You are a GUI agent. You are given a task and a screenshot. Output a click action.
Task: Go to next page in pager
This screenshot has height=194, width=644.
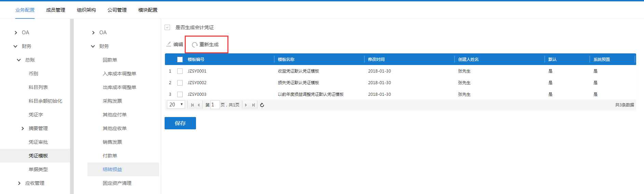246,105
